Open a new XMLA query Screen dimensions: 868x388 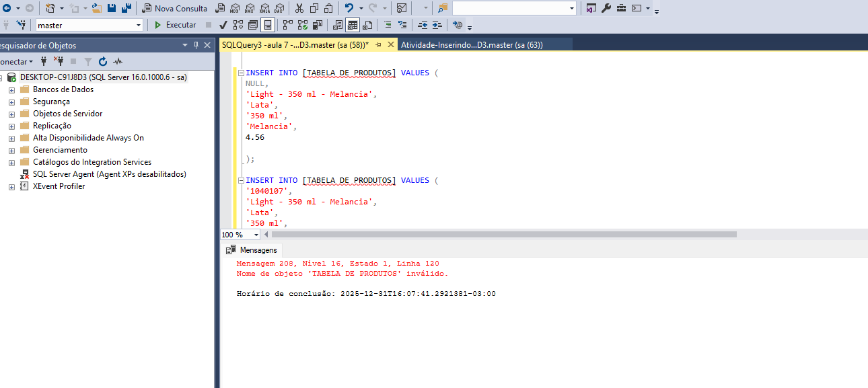pos(264,8)
